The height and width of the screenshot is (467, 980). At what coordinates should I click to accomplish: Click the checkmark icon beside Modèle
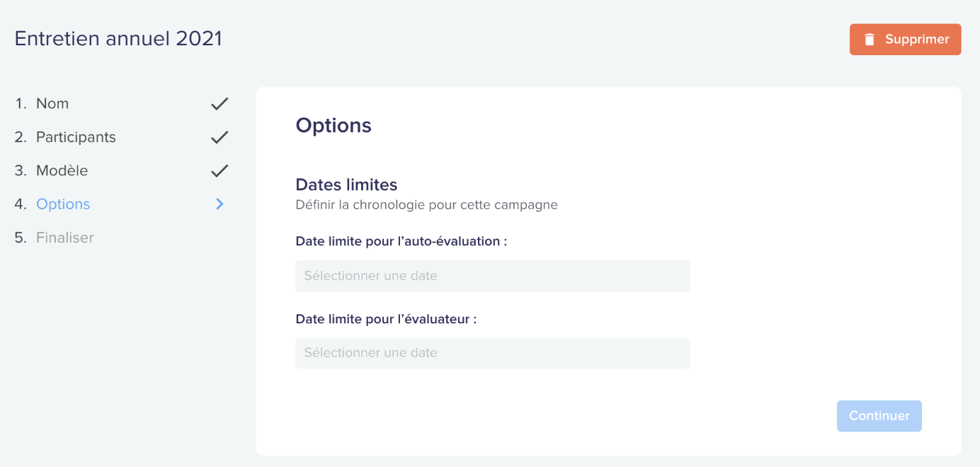pyautogui.click(x=220, y=171)
